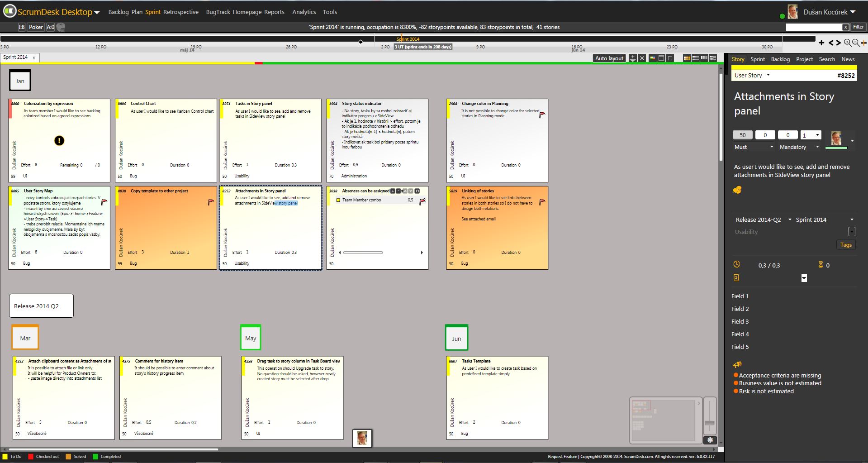Open Sprint 2014 dropdown in story panel

(852, 220)
